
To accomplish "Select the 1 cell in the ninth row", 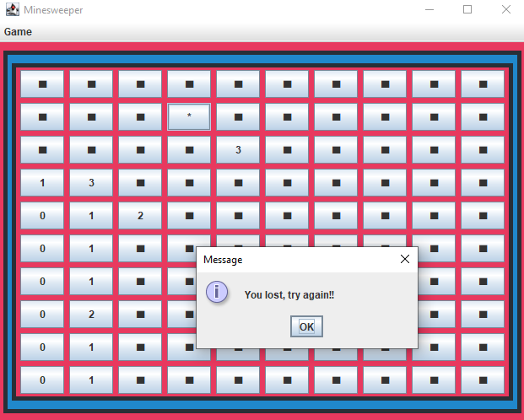I will (x=91, y=347).
